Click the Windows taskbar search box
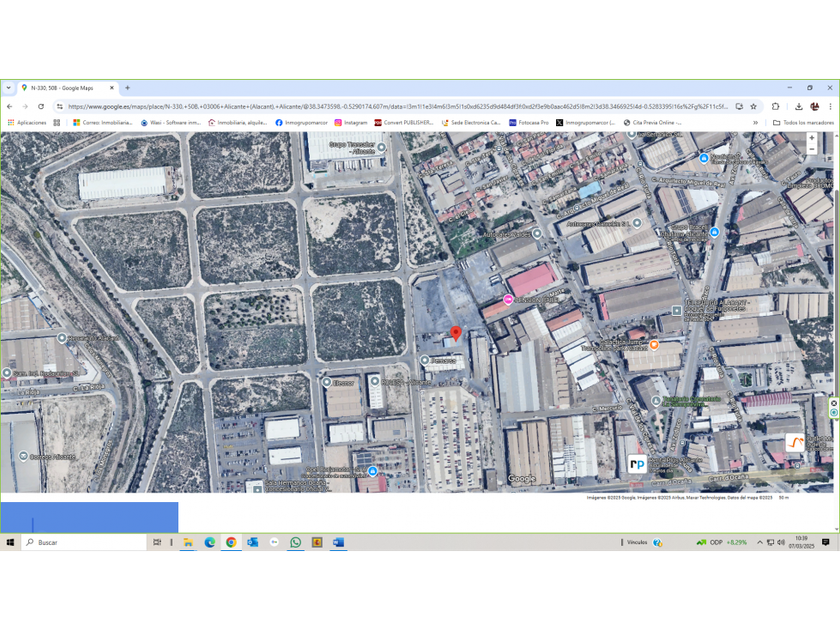The height and width of the screenshot is (630, 840). pos(85,542)
